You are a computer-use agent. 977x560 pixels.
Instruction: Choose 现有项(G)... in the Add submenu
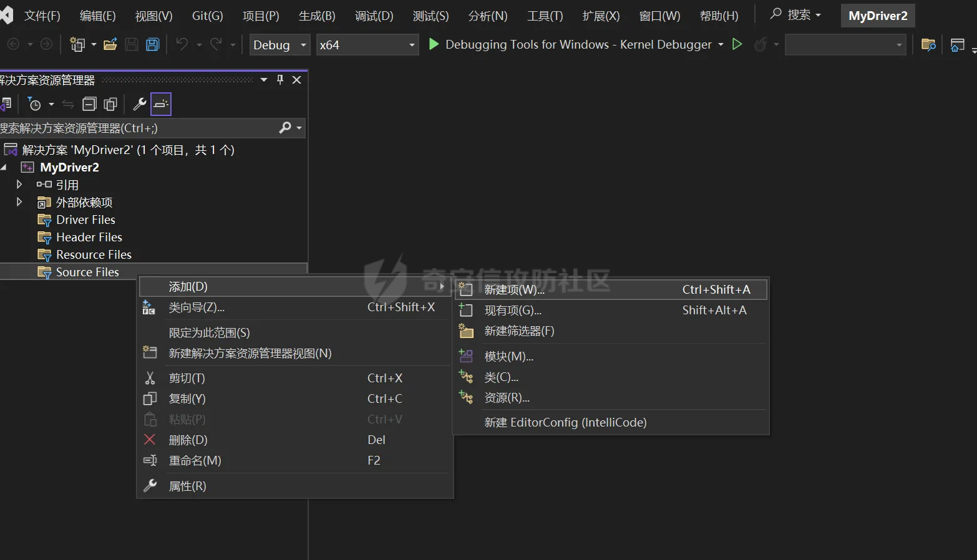513,310
